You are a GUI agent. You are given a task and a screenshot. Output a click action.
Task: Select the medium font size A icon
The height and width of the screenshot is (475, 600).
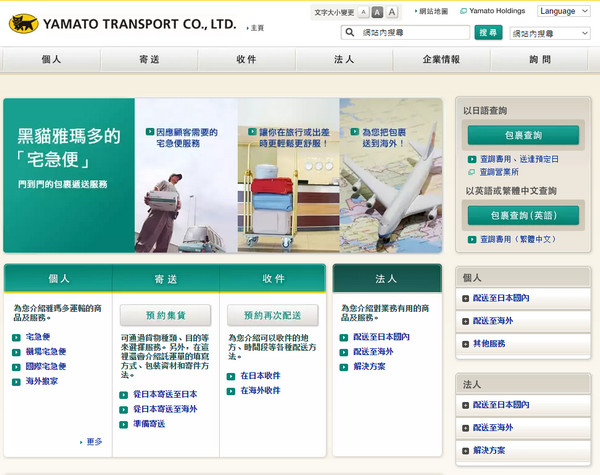point(377,12)
